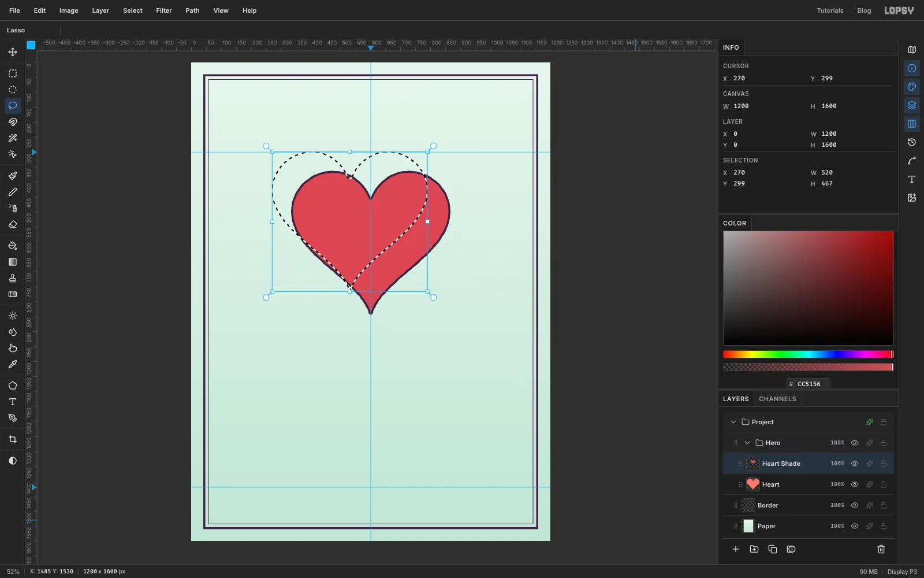Select the Magic Wand tool
924x578 pixels.
click(x=13, y=138)
